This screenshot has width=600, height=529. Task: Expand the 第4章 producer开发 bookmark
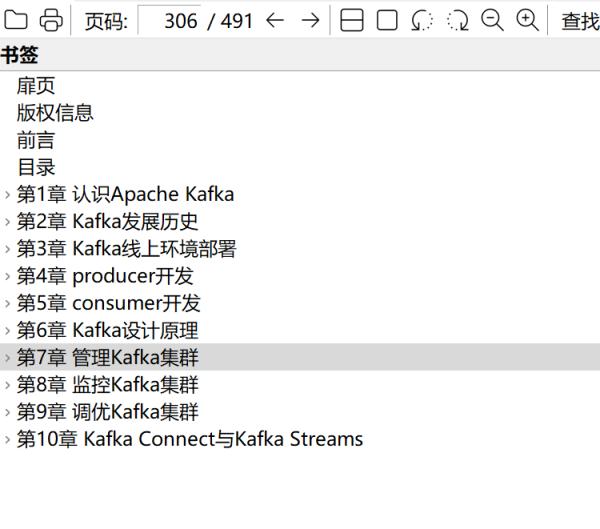pos(7,276)
